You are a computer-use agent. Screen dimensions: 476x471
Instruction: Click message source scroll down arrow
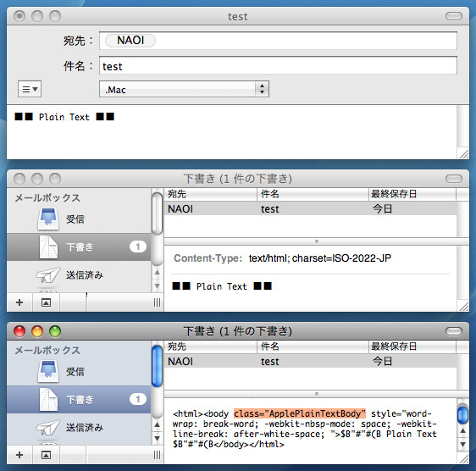tap(462, 444)
